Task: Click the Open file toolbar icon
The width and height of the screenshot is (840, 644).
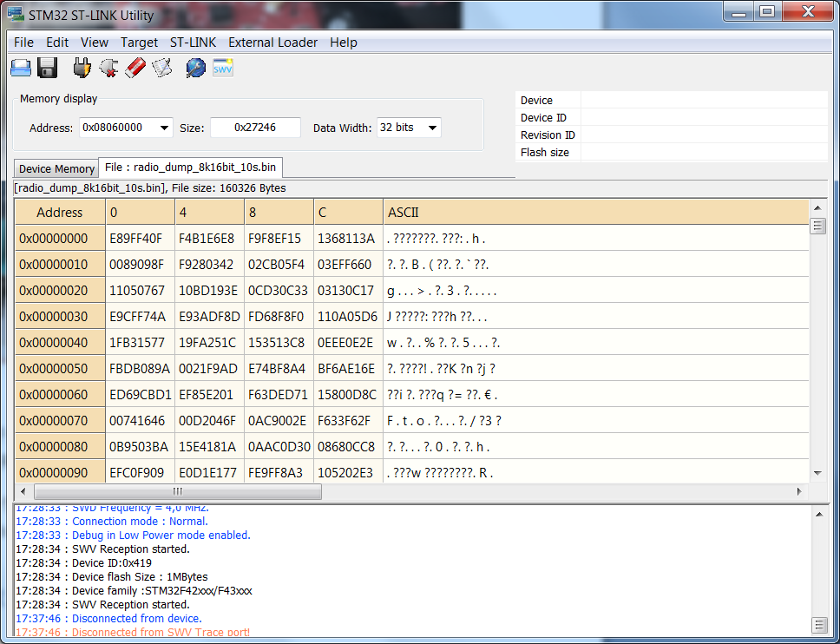Action: pos(21,69)
